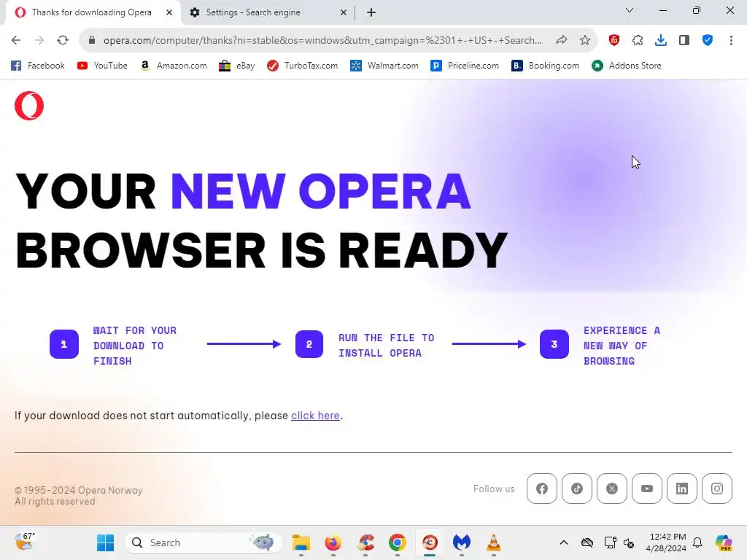
Task: Open the red shield ad-blocker extension
Action: point(614,41)
